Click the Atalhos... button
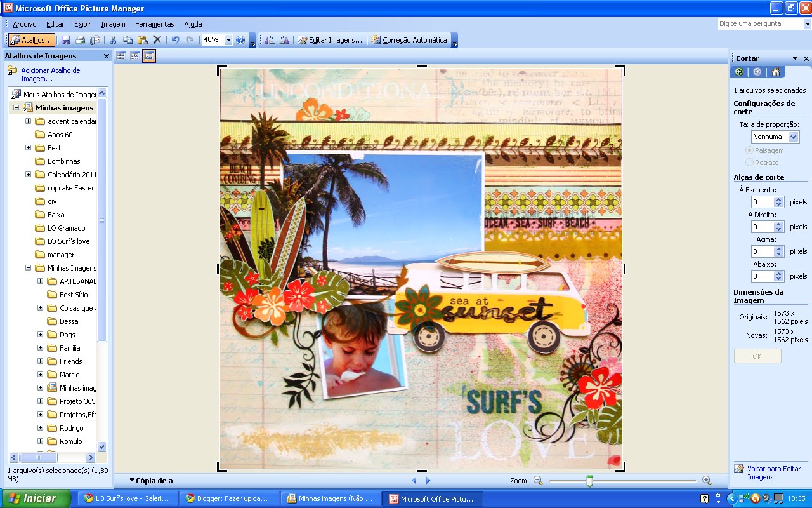Screen dimensions: 812x508 [x=32, y=40]
